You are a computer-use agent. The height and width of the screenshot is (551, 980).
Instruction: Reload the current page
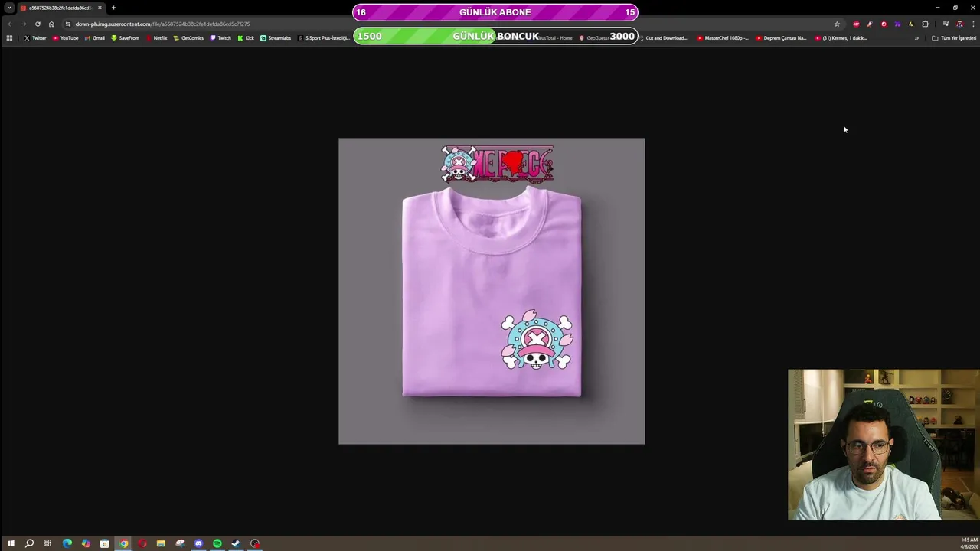(x=38, y=24)
